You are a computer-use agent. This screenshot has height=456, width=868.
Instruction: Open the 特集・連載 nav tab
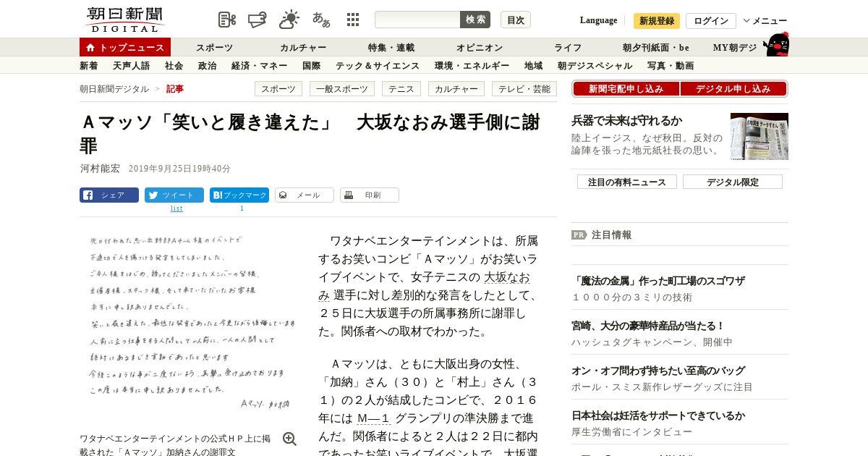[391, 47]
